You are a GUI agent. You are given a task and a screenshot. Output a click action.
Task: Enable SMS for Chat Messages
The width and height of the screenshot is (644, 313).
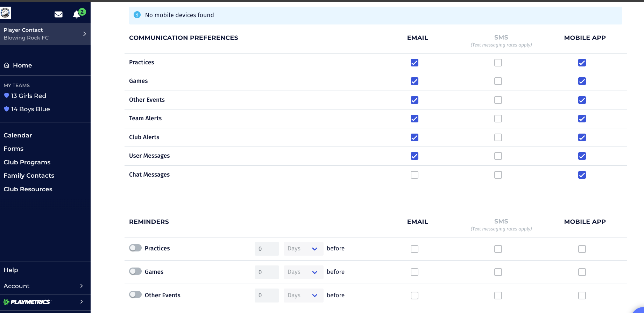[498, 175]
